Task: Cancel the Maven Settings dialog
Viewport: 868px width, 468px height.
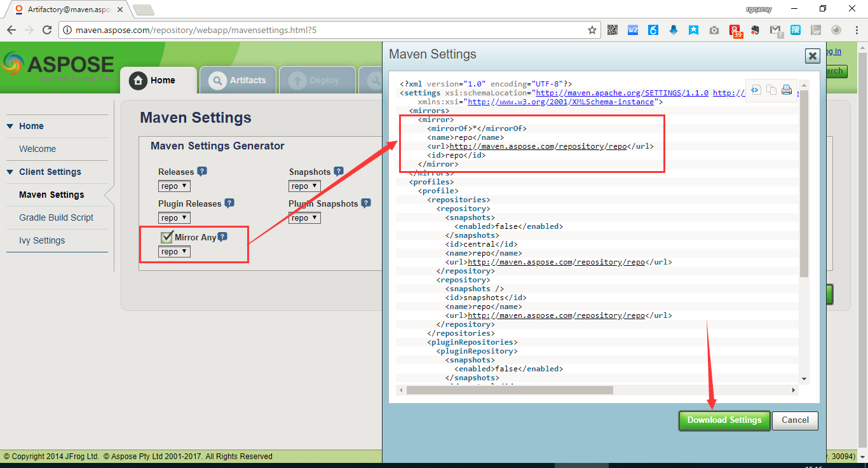Action: (795, 420)
